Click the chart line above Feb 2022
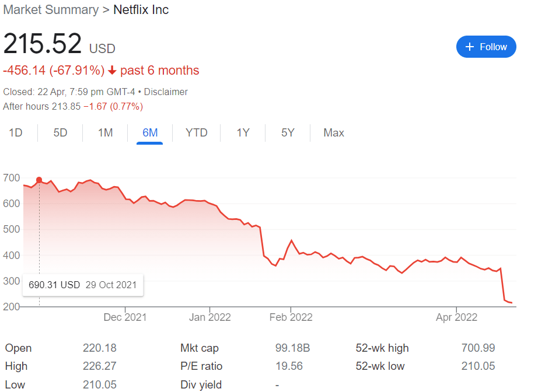This screenshot has width=552, height=392. pos(291,240)
